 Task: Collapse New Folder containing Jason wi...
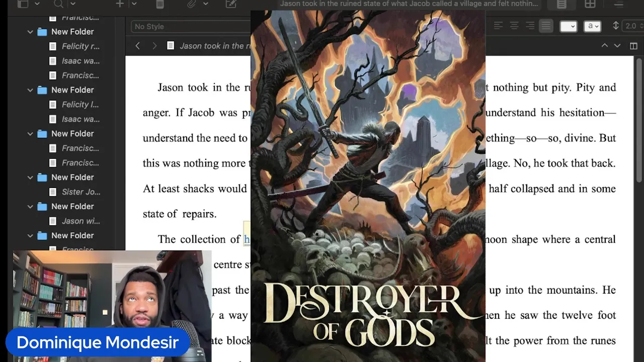30,207
